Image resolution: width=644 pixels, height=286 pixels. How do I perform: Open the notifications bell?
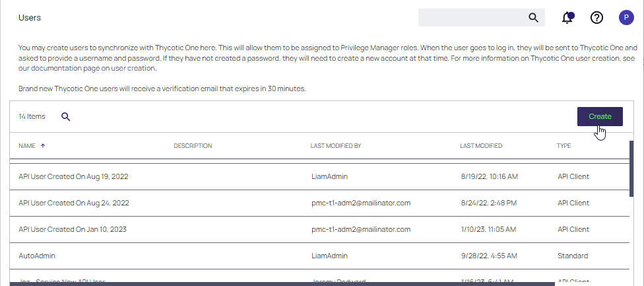click(x=567, y=18)
